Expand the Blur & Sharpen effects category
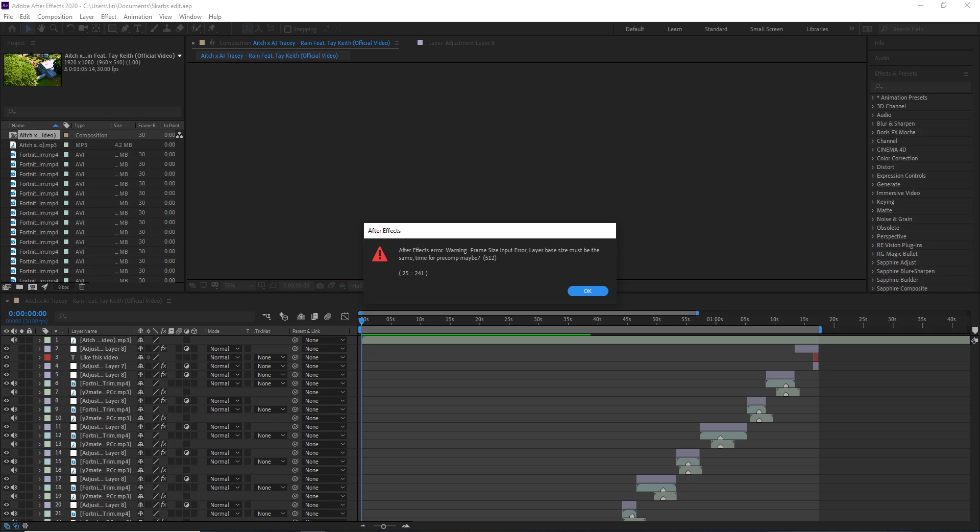980x532 pixels. coord(873,124)
